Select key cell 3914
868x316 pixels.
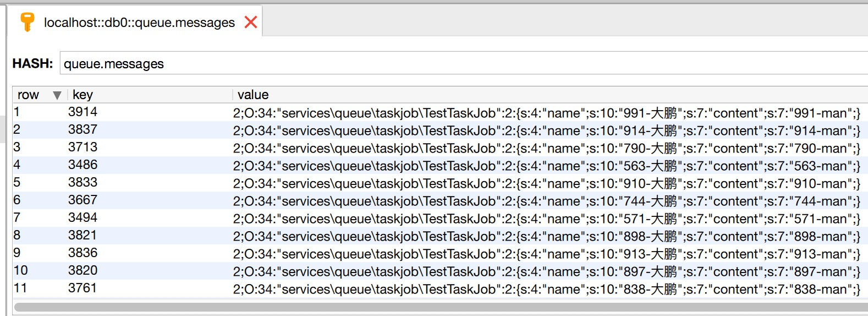point(83,112)
